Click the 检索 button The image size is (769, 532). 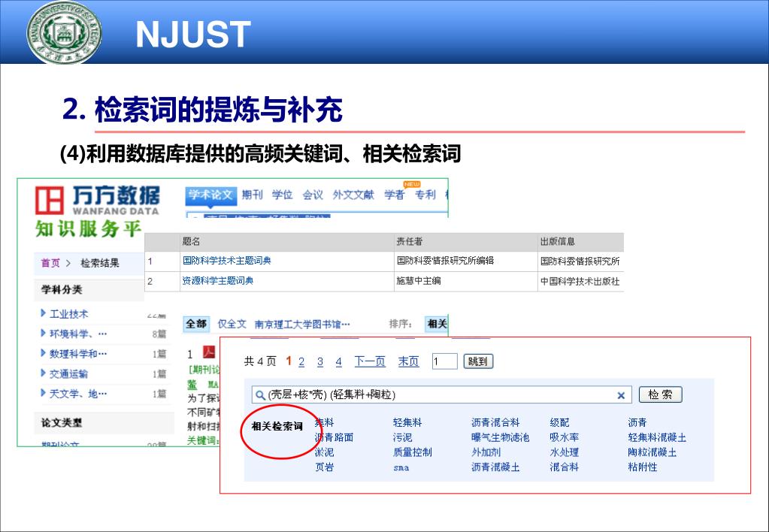[660, 394]
